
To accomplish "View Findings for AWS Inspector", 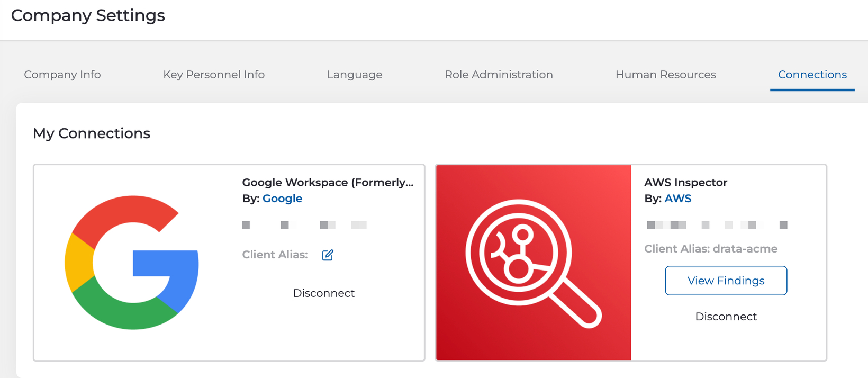I will pyautogui.click(x=726, y=281).
